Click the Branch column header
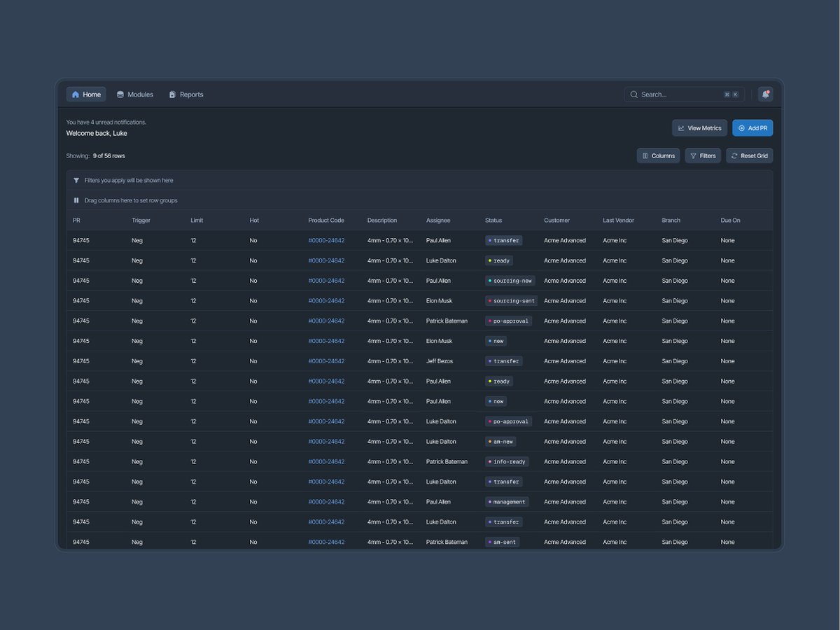The height and width of the screenshot is (630, 840). pyautogui.click(x=671, y=220)
